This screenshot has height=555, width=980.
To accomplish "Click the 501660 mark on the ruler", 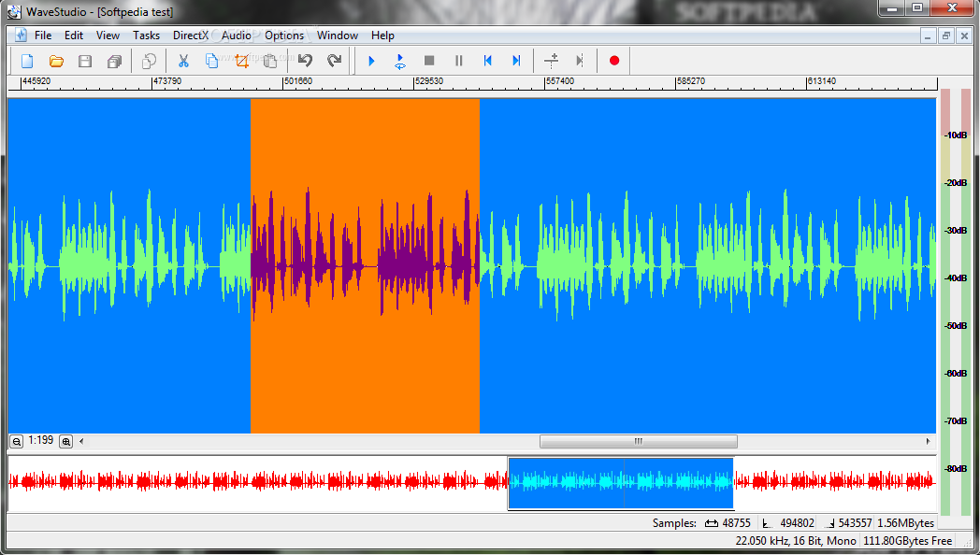I will [298, 81].
